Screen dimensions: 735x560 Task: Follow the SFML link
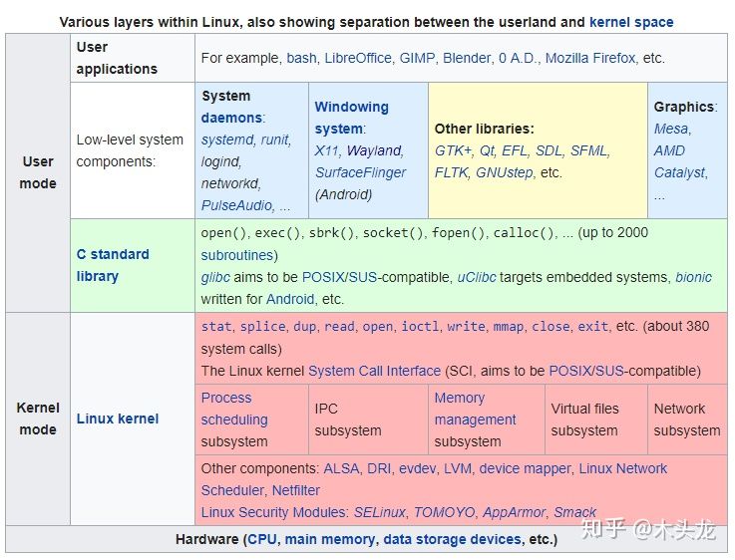588,150
